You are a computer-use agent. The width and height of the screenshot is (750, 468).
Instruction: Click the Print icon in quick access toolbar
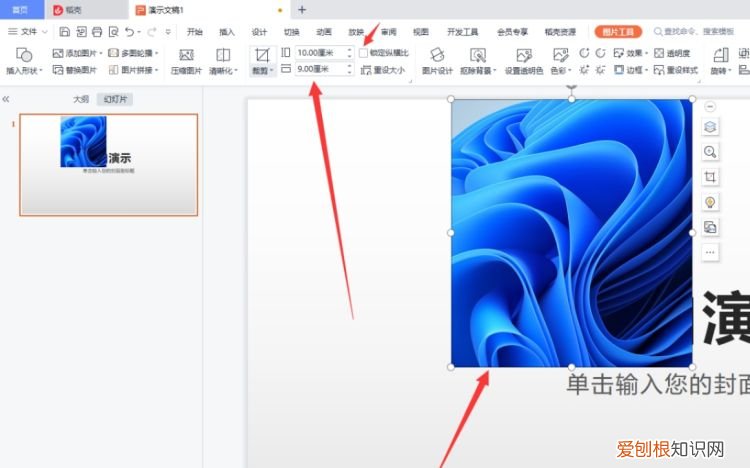click(97, 32)
